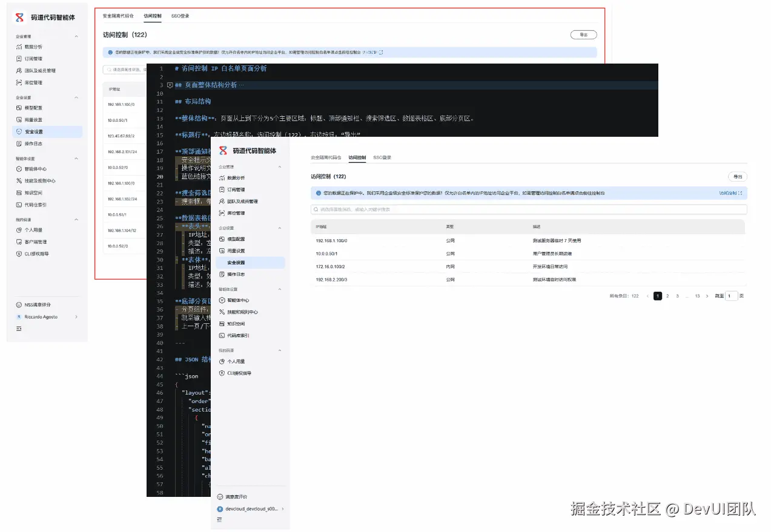This screenshot has width=771, height=532.
Task: Go to page 13 in pagination
Action: coord(698,296)
